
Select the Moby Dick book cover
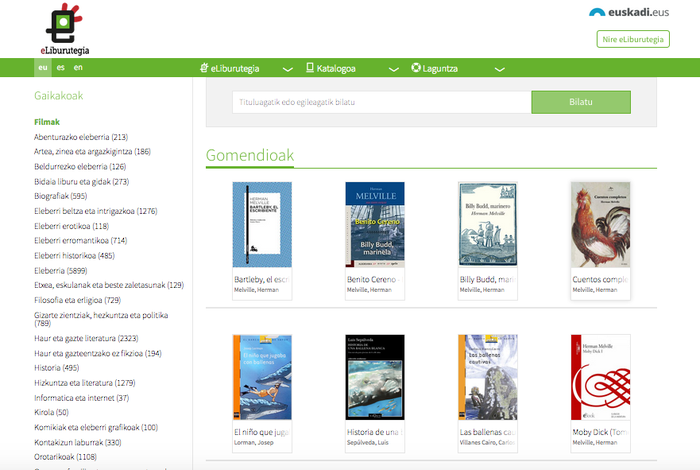point(600,375)
